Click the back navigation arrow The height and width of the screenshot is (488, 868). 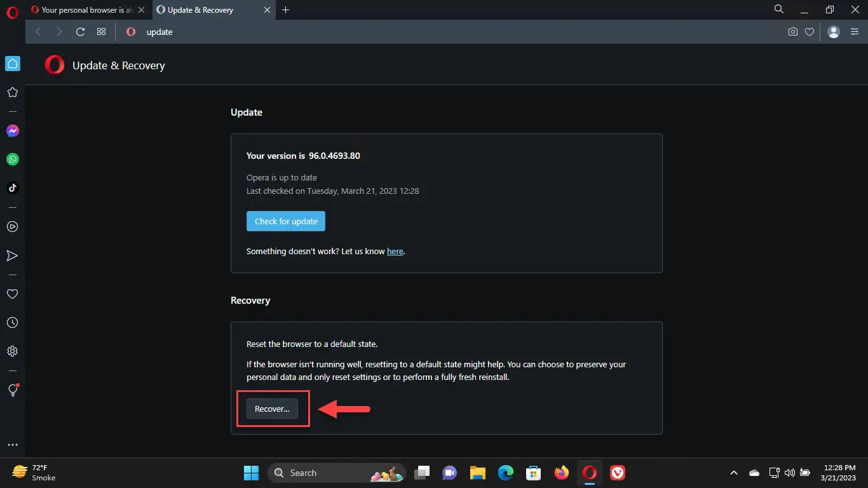(38, 32)
